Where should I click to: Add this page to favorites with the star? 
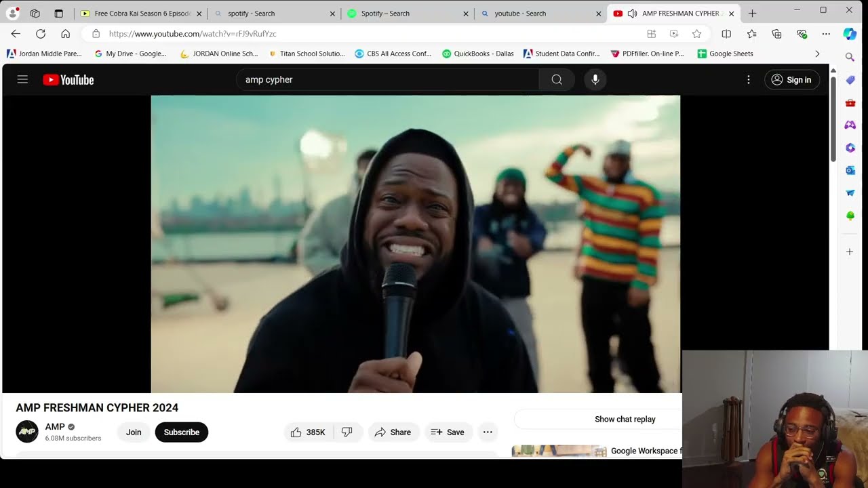(x=696, y=34)
